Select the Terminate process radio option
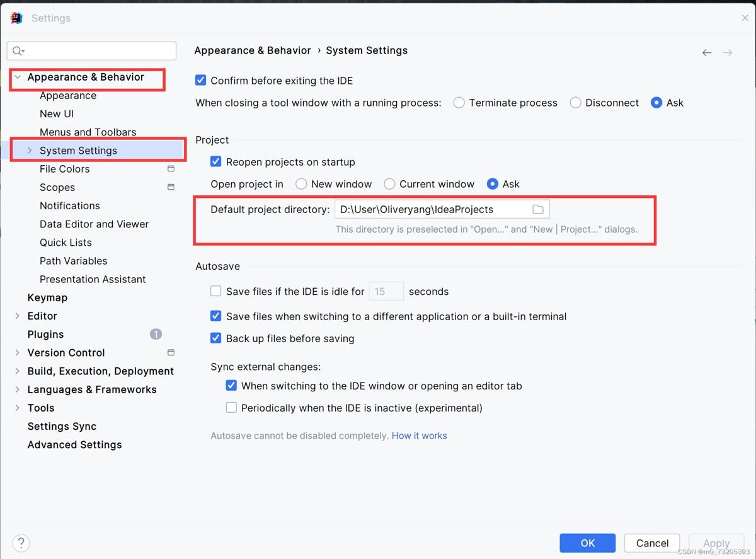The image size is (756, 559). pyautogui.click(x=459, y=103)
